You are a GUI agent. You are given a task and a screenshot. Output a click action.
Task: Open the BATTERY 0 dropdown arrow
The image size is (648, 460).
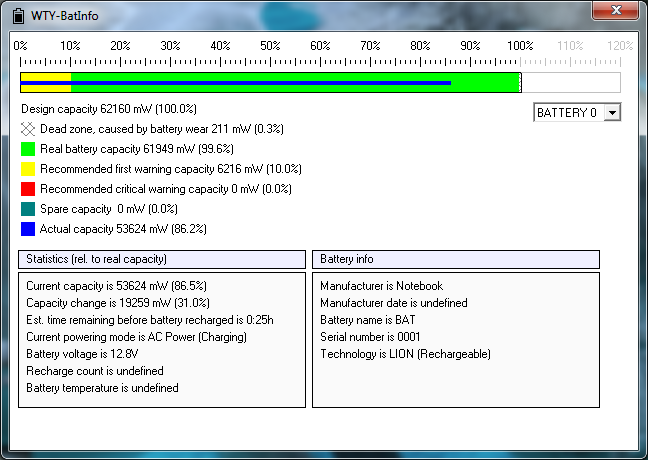click(x=612, y=112)
